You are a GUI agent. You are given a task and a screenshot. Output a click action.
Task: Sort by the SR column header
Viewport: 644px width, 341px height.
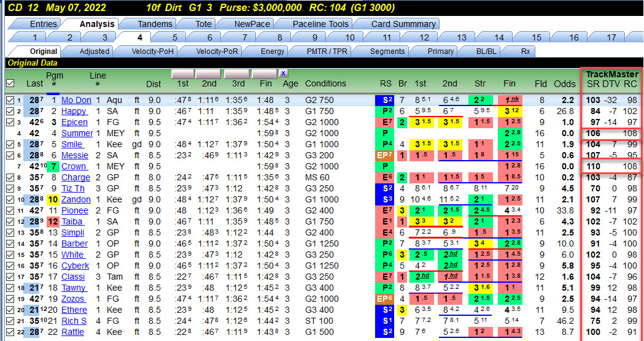593,83
